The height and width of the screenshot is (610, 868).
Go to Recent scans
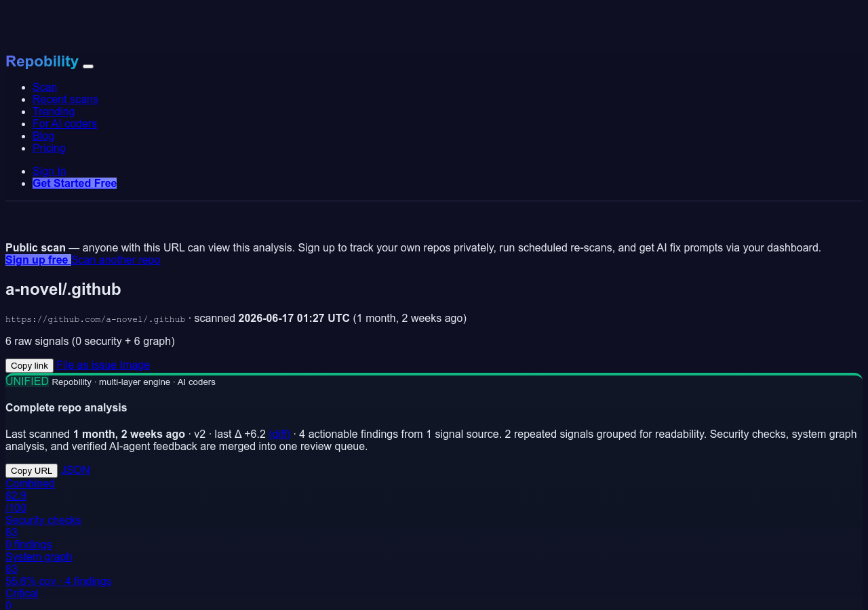pyautogui.click(x=65, y=99)
